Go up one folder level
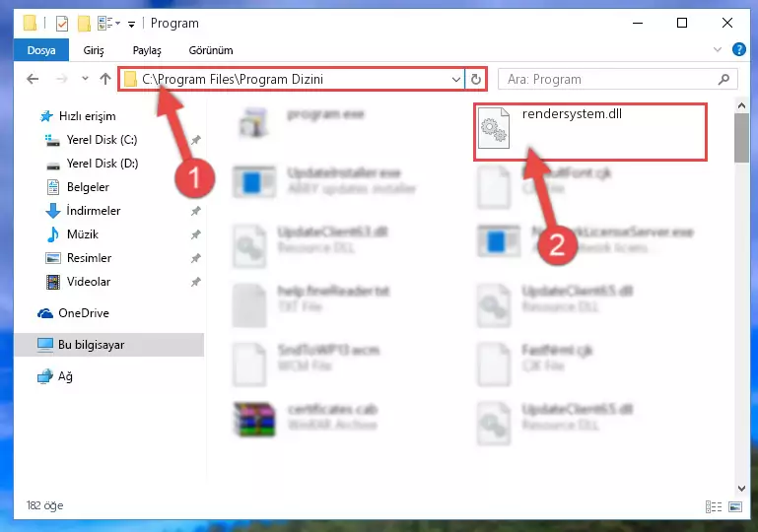758x532 pixels. tap(105, 79)
